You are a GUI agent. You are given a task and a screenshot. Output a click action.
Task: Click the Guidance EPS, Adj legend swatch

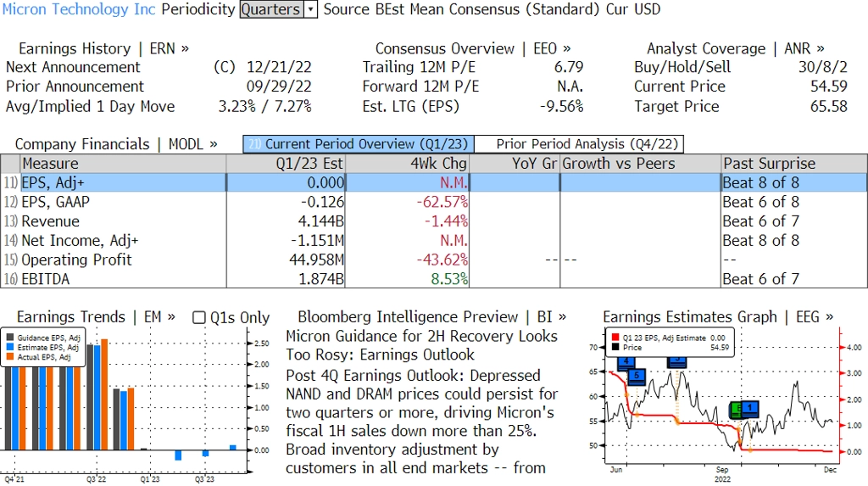tap(10, 338)
